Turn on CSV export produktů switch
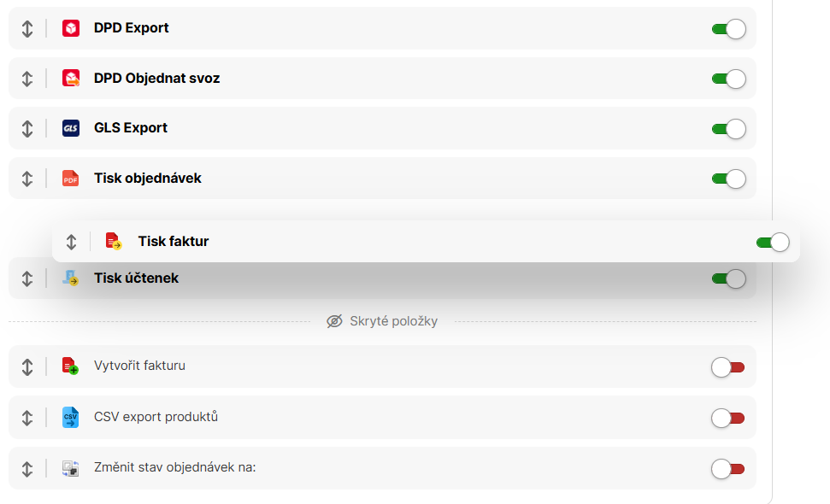 [x=728, y=418]
